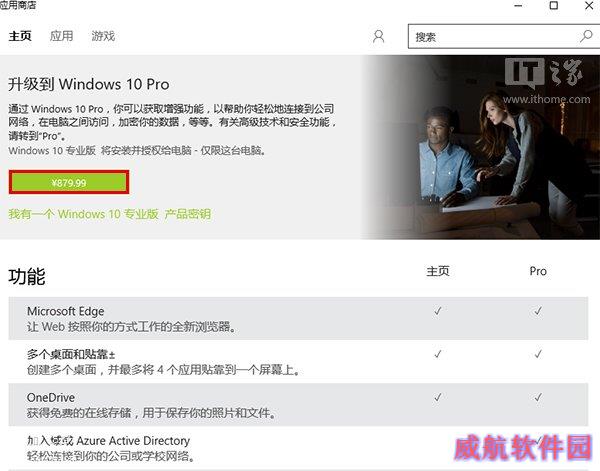600x471 pixels.
Task: Click OneDrive checkmark under 主页 column
Action: pos(438,397)
